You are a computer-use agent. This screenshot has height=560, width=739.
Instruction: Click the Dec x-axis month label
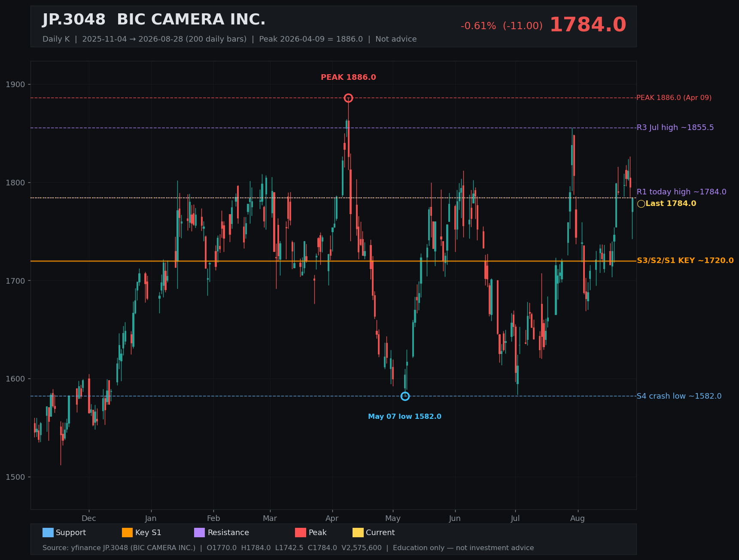pos(89,518)
